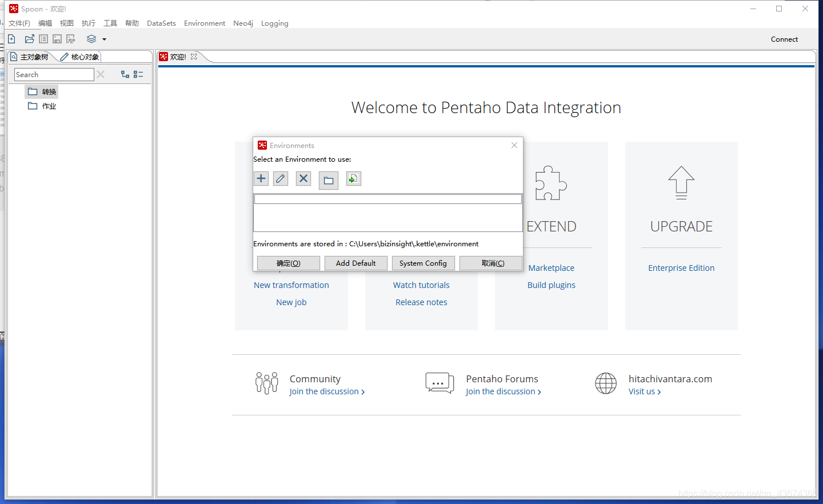Click in the Search input field
The height and width of the screenshot is (504, 823).
point(54,74)
